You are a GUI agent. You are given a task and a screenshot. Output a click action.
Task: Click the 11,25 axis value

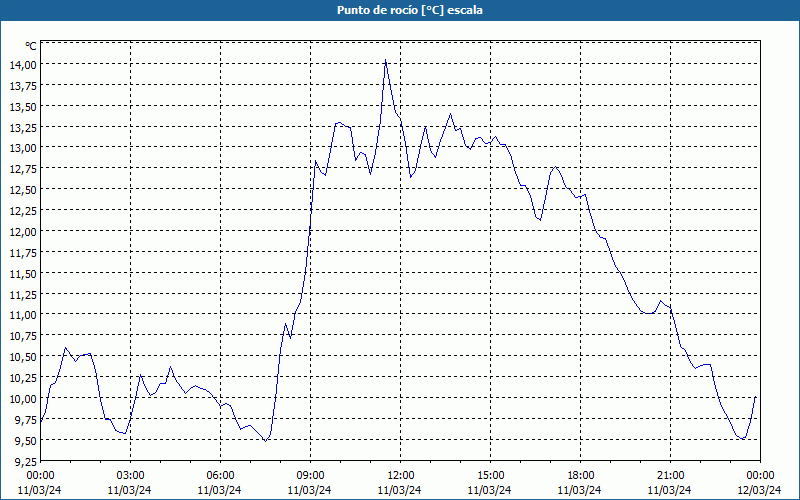point(23,294)
